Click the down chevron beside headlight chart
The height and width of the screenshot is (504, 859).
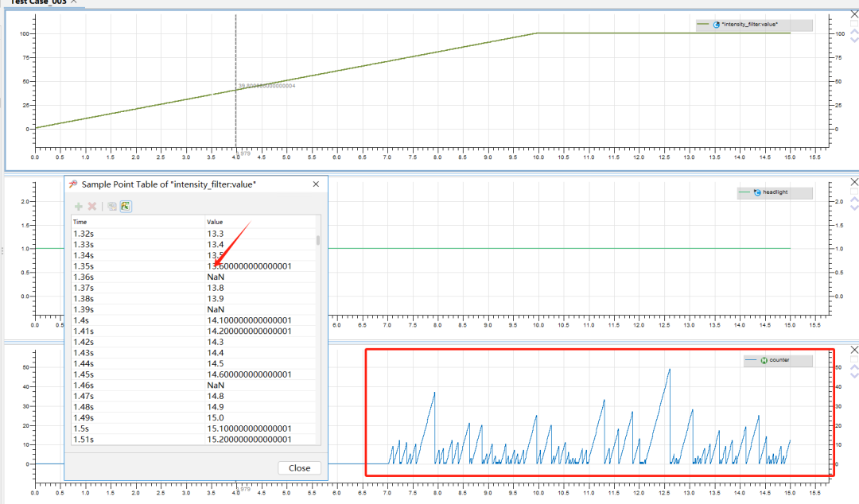coord(854,207)
